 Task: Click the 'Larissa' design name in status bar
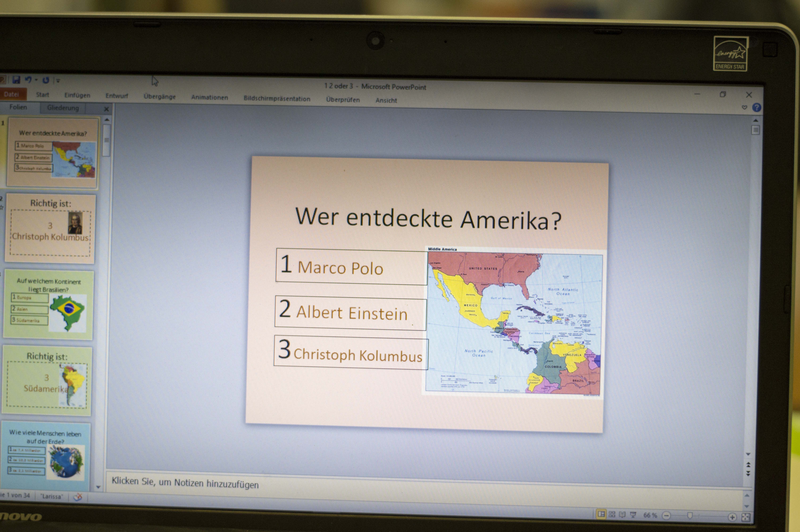point(52,496)
